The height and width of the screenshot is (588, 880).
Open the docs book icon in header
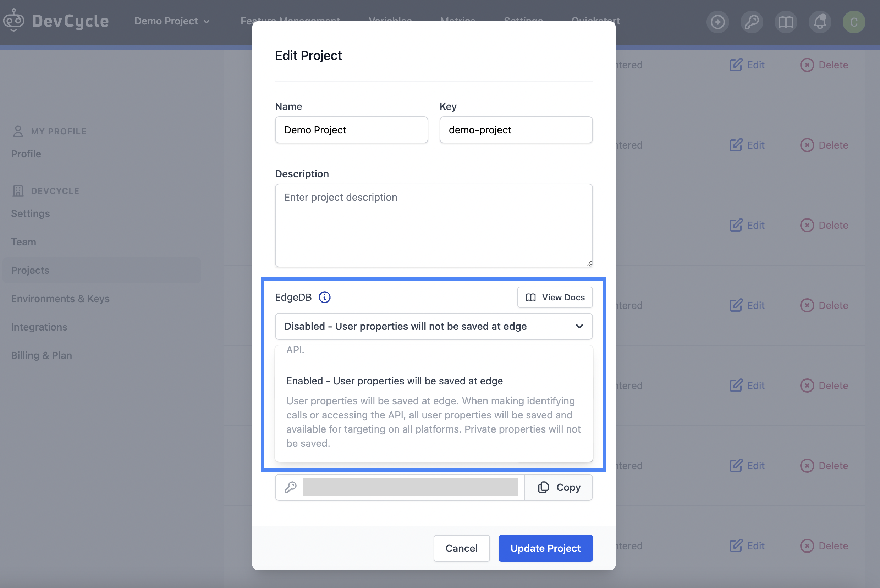pyautogui.click(x=786, y=22)
